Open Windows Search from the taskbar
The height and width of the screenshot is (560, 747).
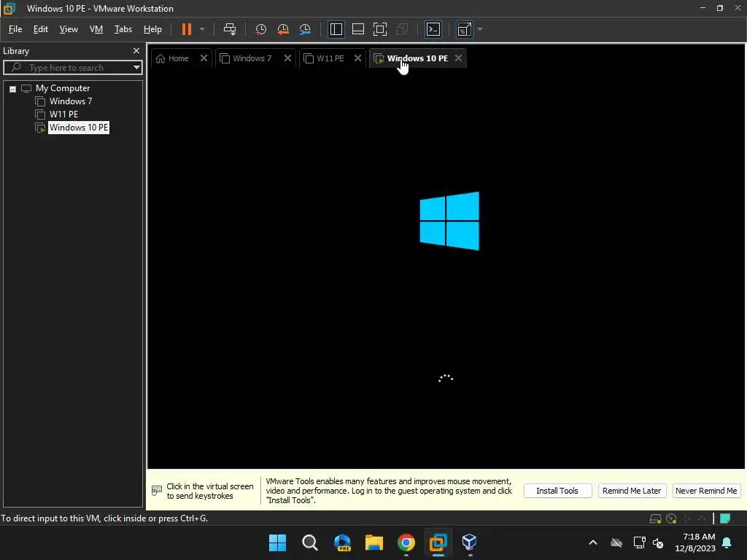click(x=309, y=542)
